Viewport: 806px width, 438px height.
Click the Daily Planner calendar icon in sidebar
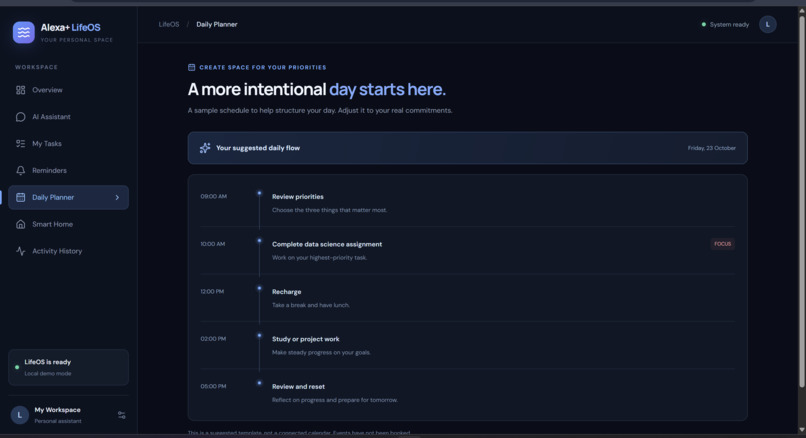coord(21,197)
